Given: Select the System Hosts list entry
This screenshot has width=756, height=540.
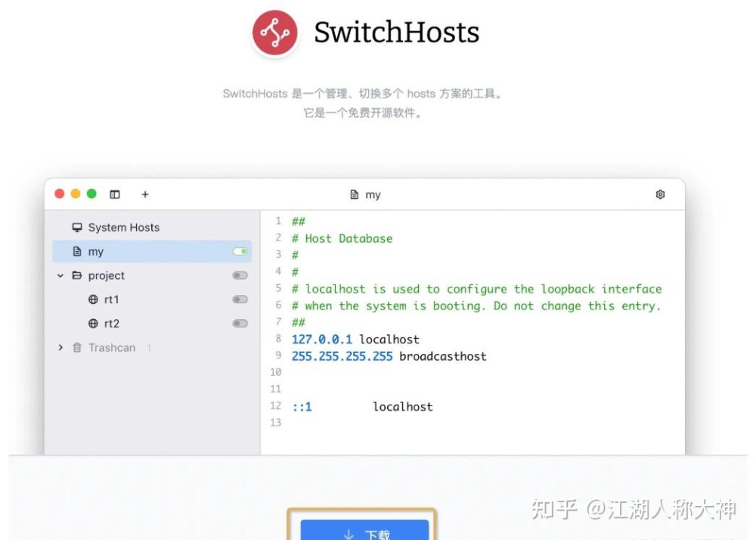Looking at the screenshot, I should coord(123,228).
